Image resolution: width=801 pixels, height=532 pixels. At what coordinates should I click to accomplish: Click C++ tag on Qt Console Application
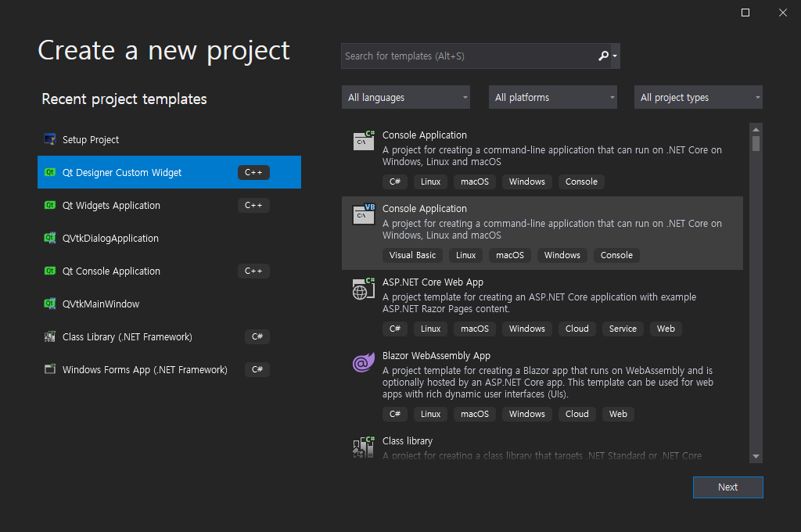(x=253, y=271)
